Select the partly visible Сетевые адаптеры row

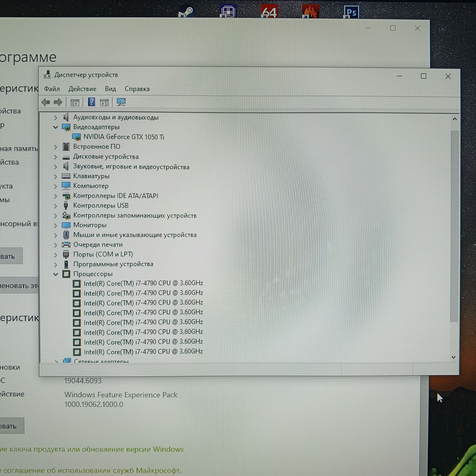101,361
